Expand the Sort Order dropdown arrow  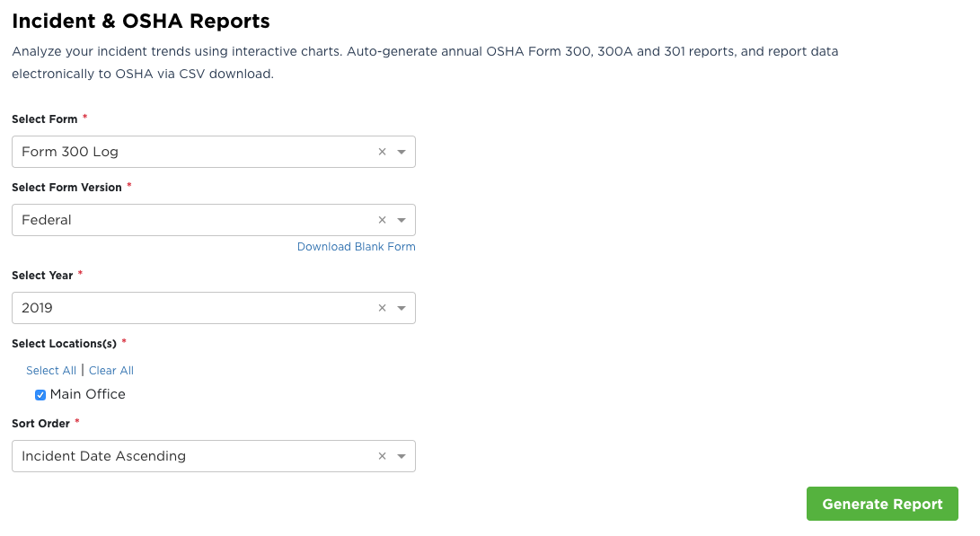pos(402,456)
